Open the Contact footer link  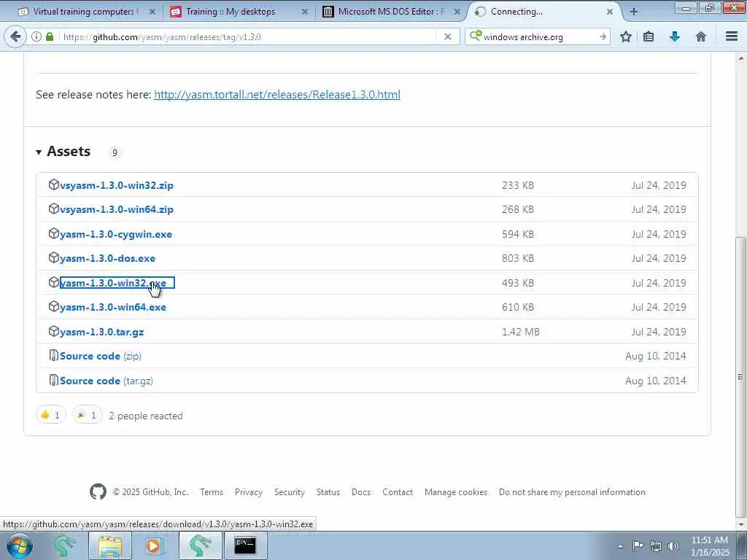click(x=398, y=492)
